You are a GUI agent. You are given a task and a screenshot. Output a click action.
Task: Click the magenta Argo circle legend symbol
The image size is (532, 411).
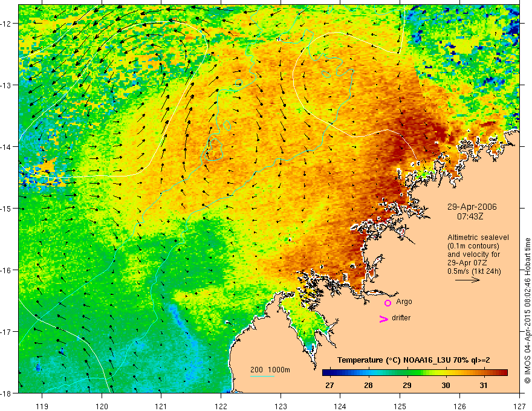[388, 303]
